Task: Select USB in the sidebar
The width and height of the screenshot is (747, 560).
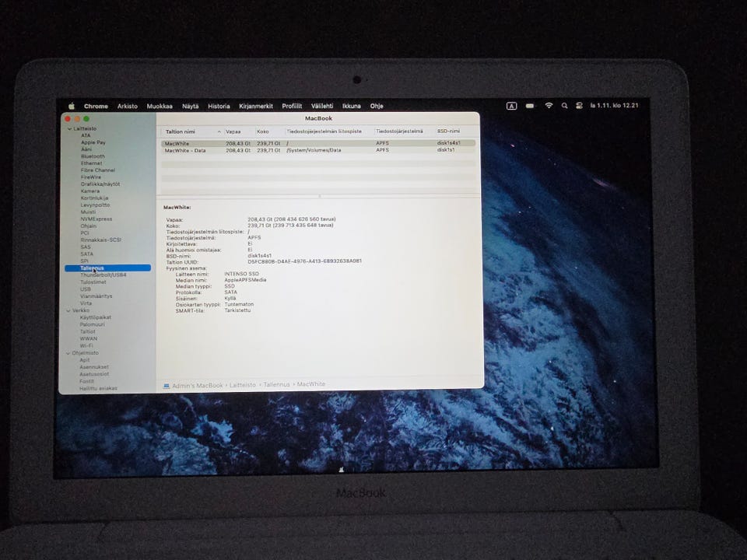Action: 86,289
